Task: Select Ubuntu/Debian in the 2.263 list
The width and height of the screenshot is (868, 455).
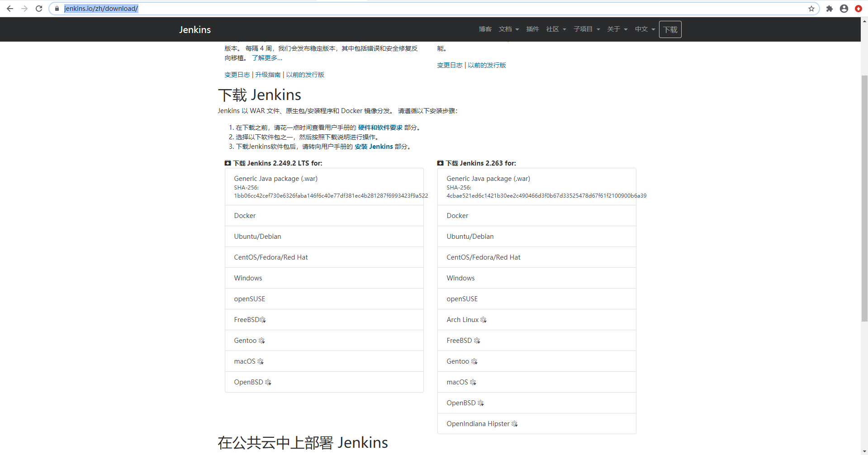Action: click(x=537, y=237)
